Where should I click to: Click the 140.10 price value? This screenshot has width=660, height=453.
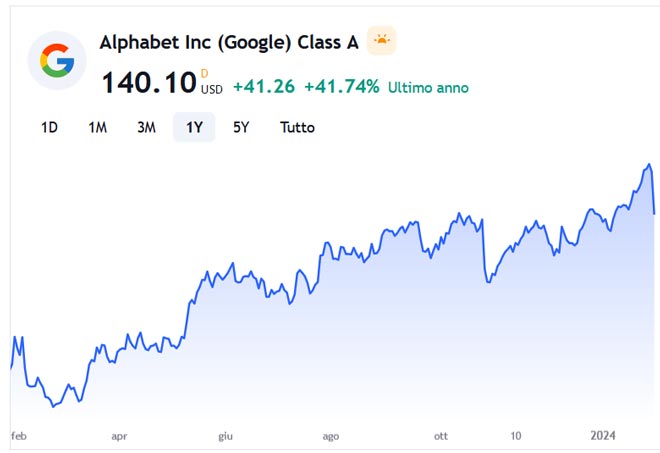147,83
